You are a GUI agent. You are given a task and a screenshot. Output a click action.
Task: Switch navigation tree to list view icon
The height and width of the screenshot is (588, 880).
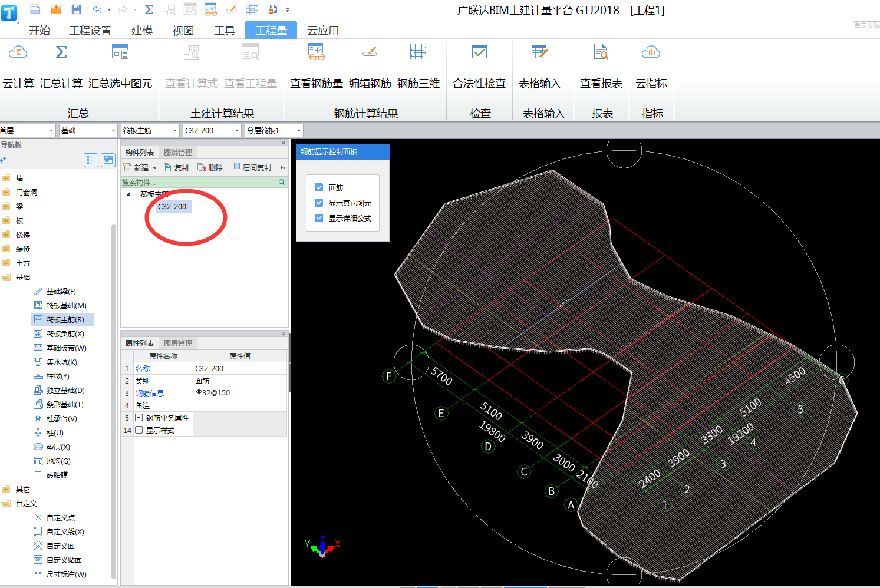pyautogui.click(x=91, y=160)
